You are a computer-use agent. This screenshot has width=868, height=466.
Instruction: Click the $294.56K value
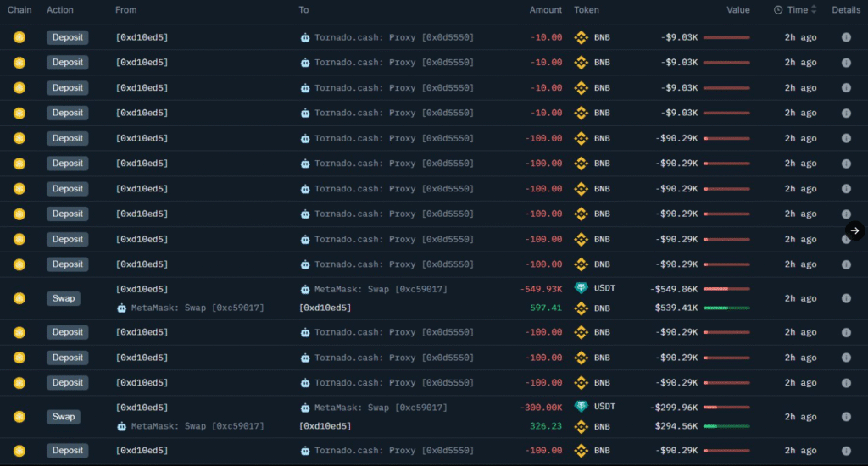676,426
